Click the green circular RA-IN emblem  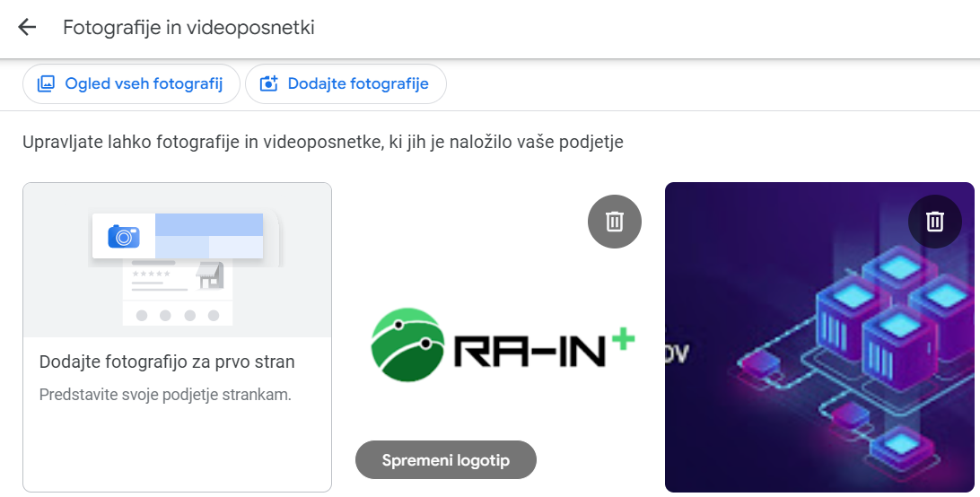[407, 345]
